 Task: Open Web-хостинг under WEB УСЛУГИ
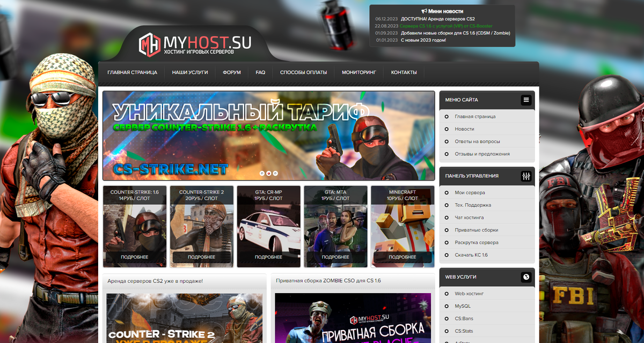[469, 294]
